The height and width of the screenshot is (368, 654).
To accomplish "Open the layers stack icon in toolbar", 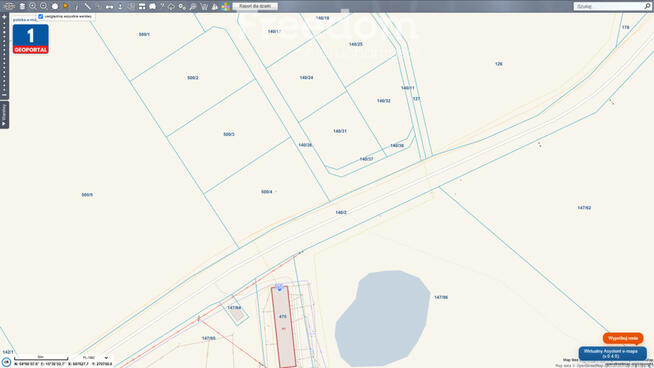I will [x=22, y=6].
